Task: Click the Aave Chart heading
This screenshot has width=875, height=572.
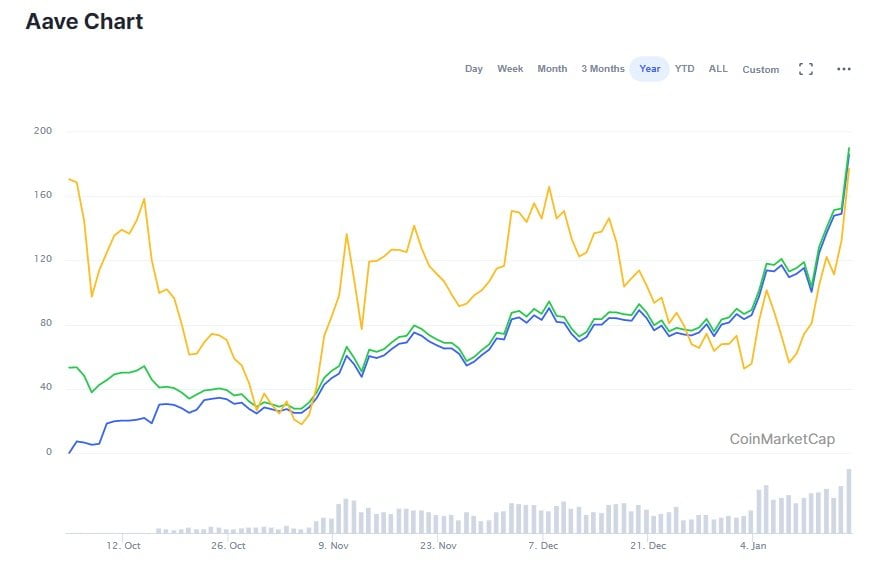Action: [x=84, y=21]
